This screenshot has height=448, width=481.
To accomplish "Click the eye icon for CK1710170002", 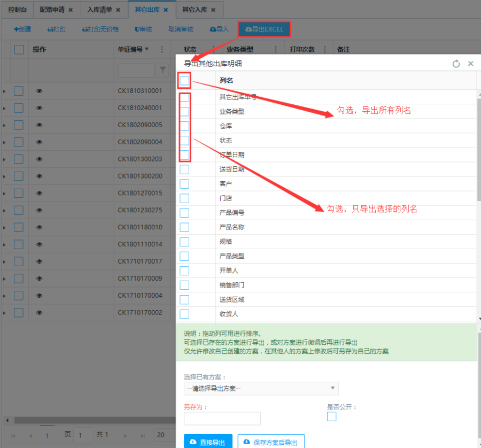I will pyautogui.click(x=39, y=313).
